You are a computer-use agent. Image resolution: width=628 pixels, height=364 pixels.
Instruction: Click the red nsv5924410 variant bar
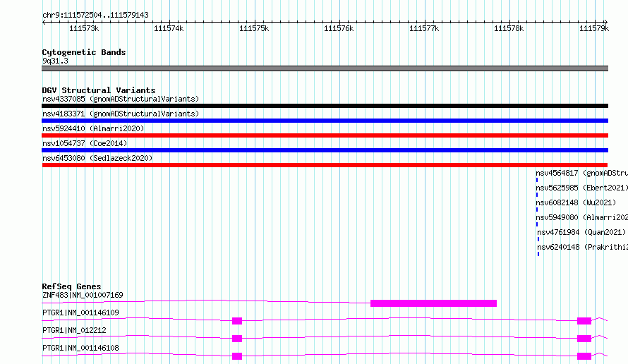point(325,135)
